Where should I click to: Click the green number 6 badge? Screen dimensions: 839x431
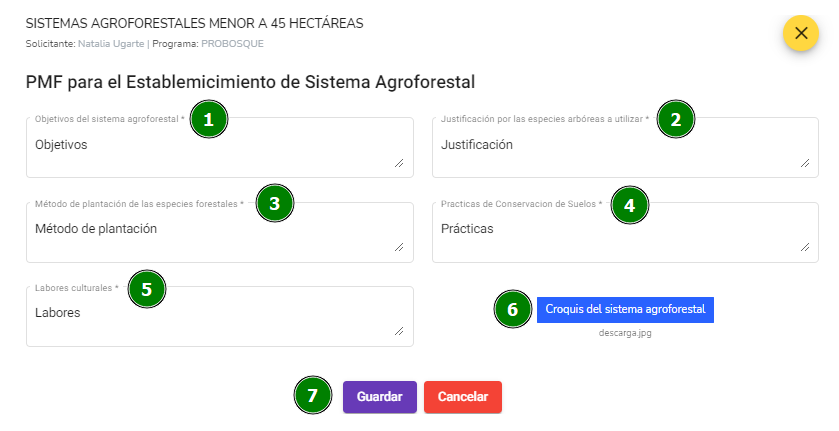(513, 309)
